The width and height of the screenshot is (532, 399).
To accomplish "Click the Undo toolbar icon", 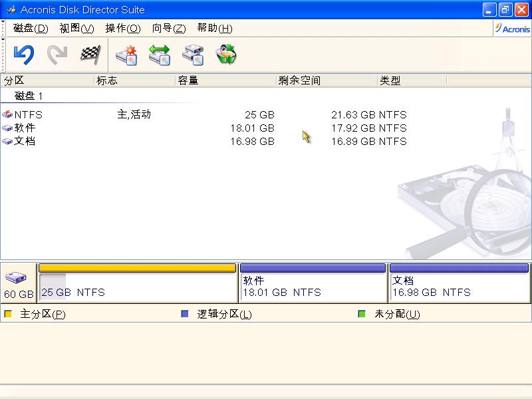I will point(24,55).
